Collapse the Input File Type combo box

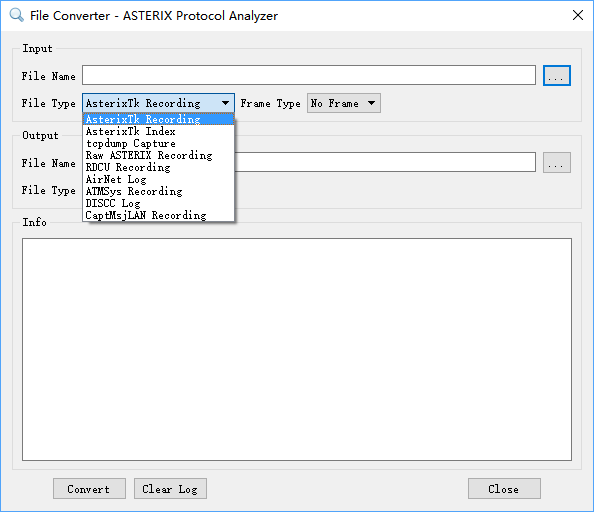(158, 103)
